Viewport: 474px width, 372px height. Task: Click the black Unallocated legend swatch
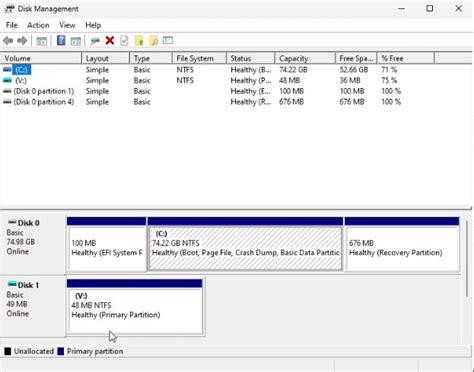[8, 351]
